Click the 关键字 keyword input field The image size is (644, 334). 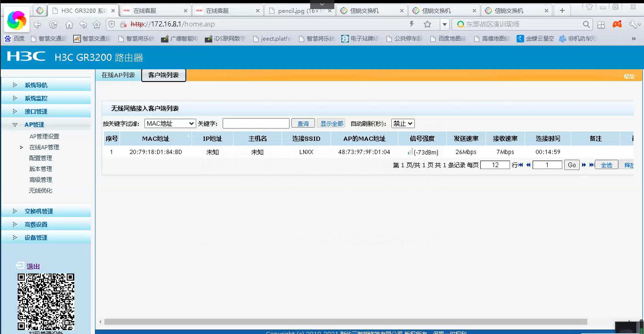tap(256, 123)
